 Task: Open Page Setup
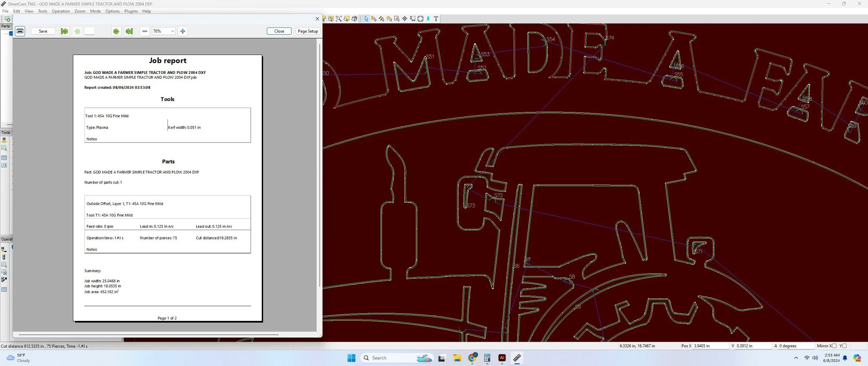click(x=308, y=31)
